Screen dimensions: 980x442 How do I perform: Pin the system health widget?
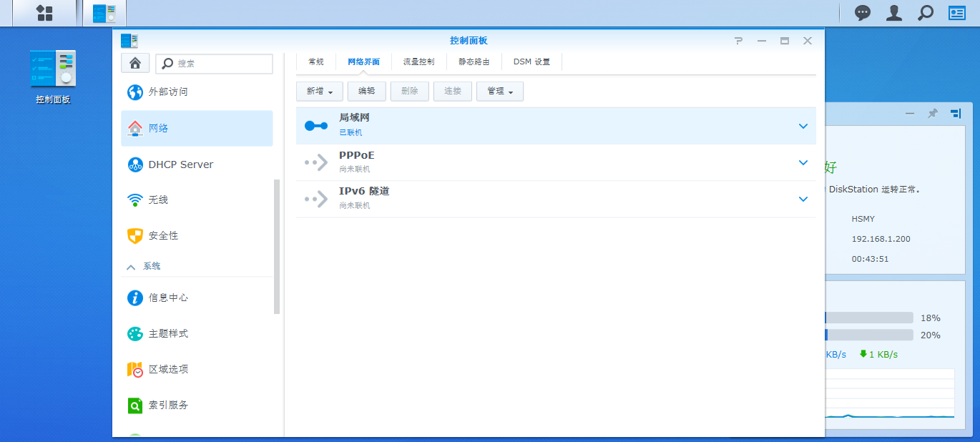pos(932,113)
